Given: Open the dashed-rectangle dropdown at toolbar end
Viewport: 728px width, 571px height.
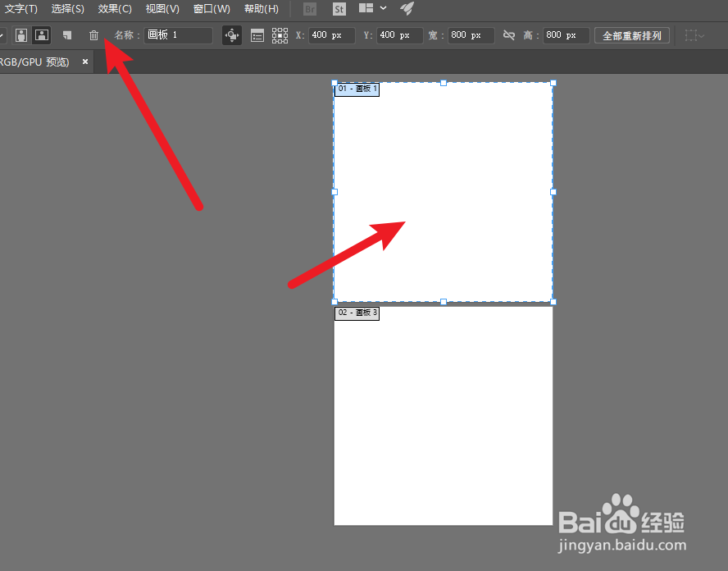Looking at the screenshot, I should coord(694,35).
